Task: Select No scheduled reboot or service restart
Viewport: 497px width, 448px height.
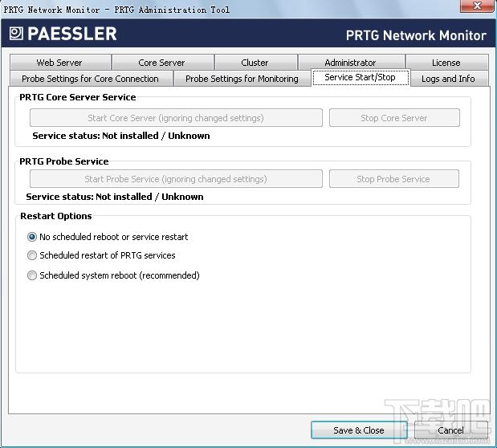Action: pyautogui.click(x=32, y=237)
